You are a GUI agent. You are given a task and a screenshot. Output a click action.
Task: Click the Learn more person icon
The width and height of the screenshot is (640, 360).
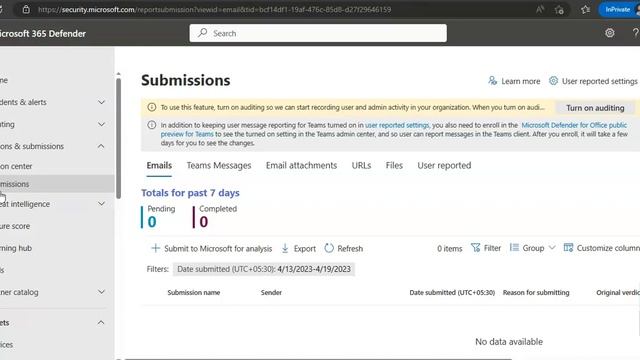(x=492, y=80)
